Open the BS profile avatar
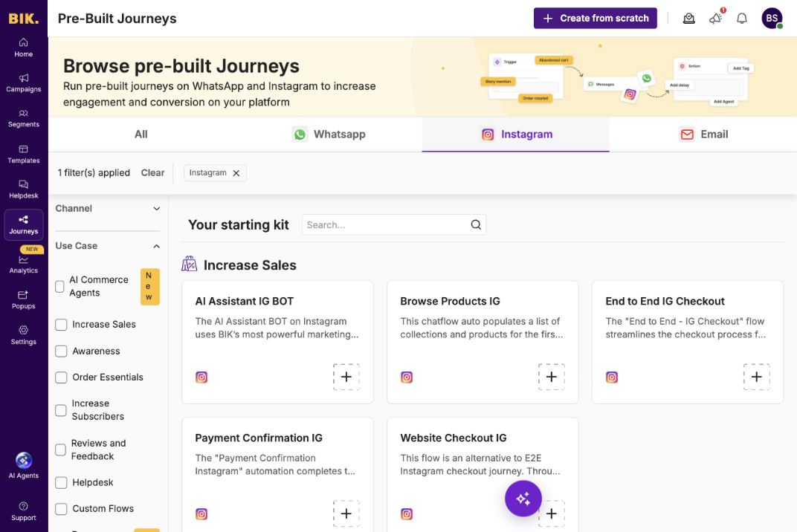The image size is (797, 532). (x=772, y=19)
